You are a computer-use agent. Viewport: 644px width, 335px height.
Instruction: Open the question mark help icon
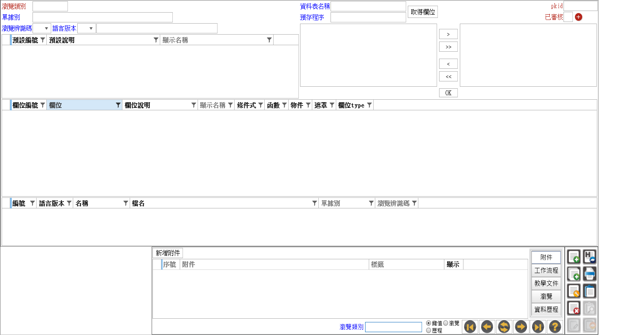555,326
